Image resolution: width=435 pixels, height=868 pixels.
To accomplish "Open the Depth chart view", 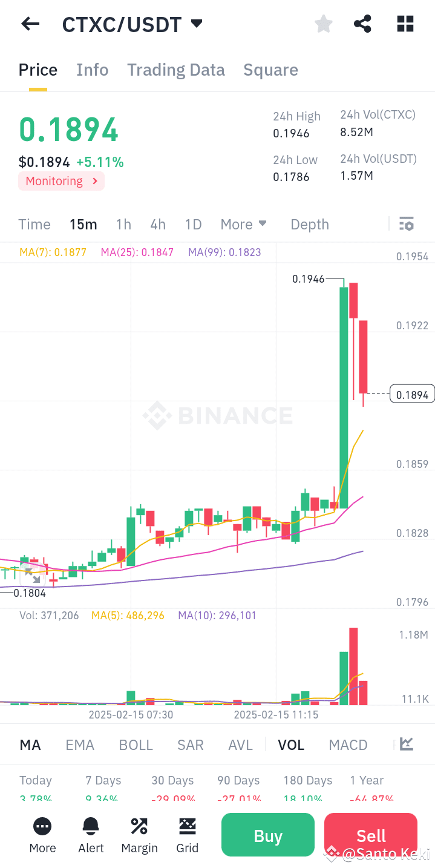I will pyautogui.click(x=309, y=224).
